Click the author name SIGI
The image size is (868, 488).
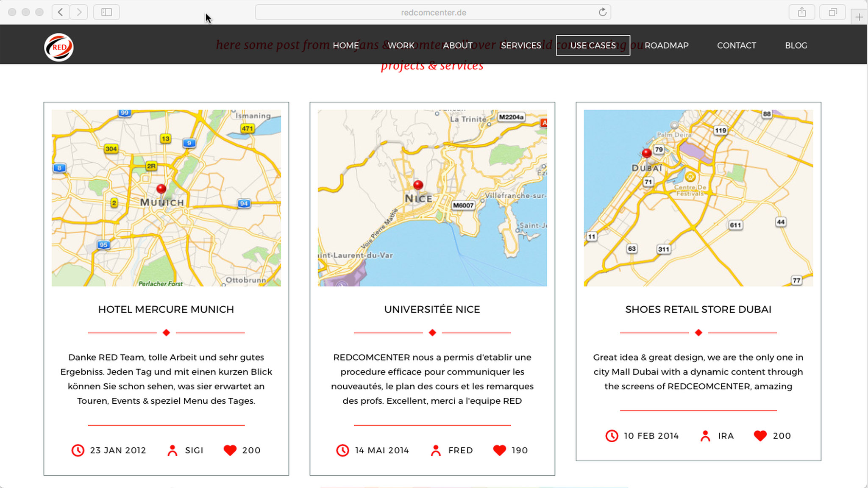tap(194, 450)
